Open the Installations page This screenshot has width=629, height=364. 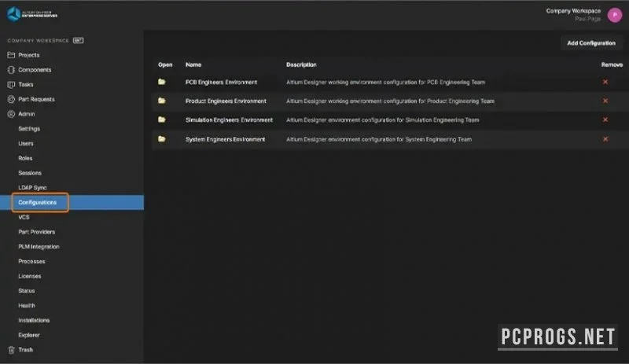34,320
